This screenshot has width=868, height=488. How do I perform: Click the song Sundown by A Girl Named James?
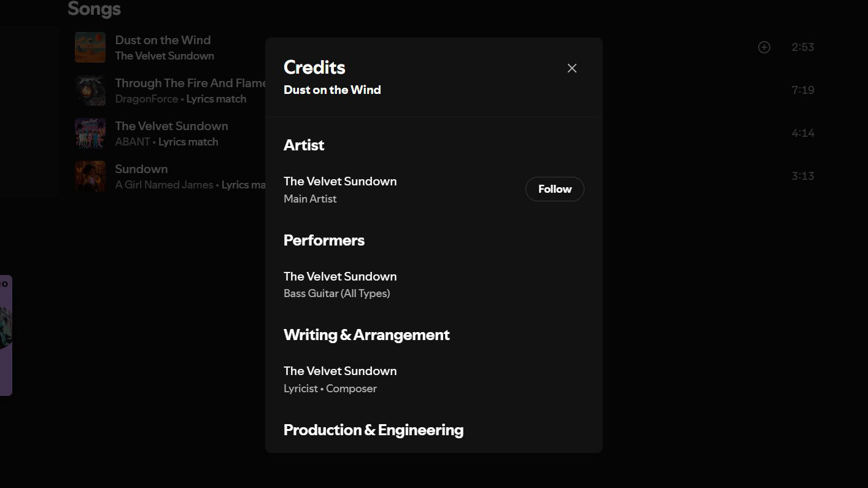click(141, 168)
